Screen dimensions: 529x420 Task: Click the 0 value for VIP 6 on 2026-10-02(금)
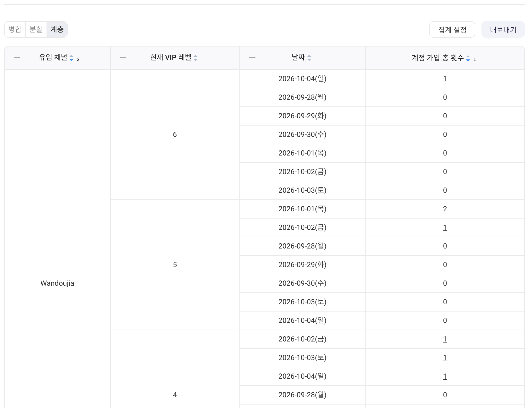445,172
